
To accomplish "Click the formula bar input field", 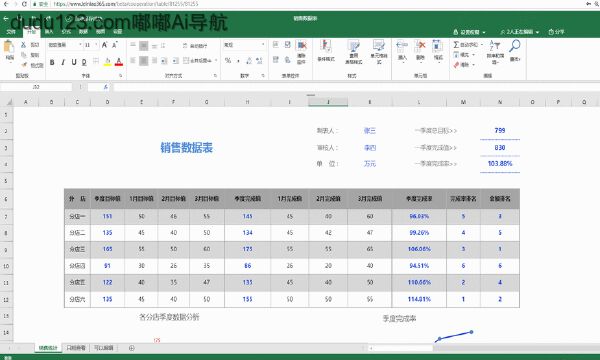I will (x=356, y=87).
